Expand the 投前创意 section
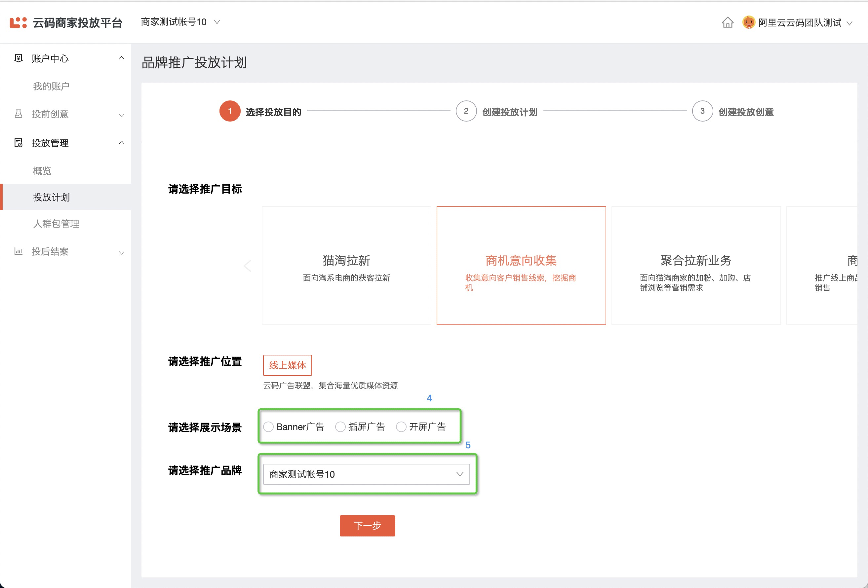The width and height of the screenshot is (868, 588). [121, 115]
